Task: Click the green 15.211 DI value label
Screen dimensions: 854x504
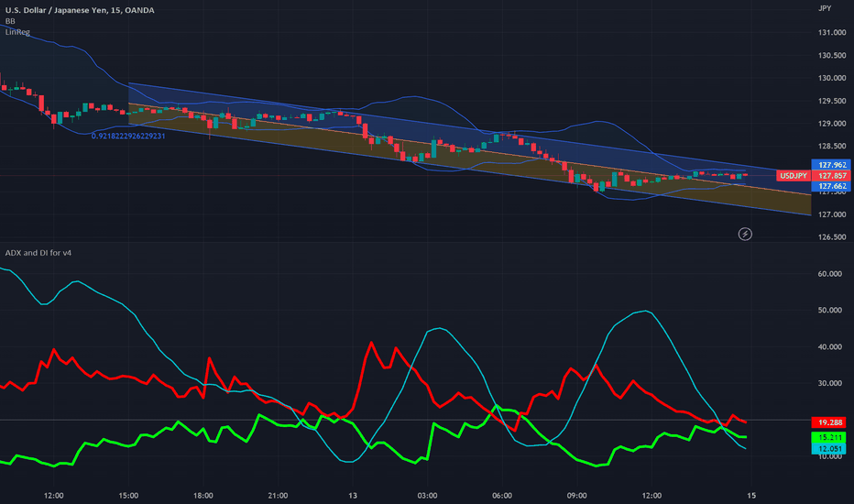Action: [x=829, y=437]
